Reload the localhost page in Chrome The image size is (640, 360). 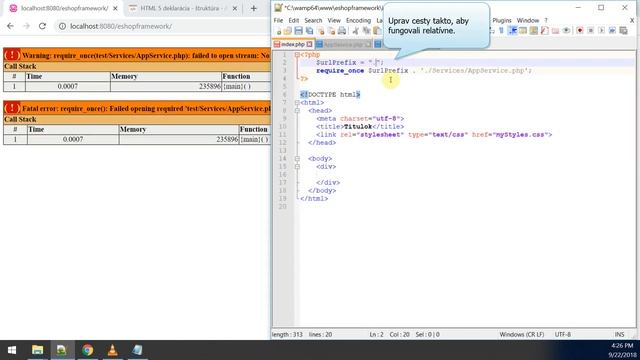pyautogui.click(x=42, y=26)
